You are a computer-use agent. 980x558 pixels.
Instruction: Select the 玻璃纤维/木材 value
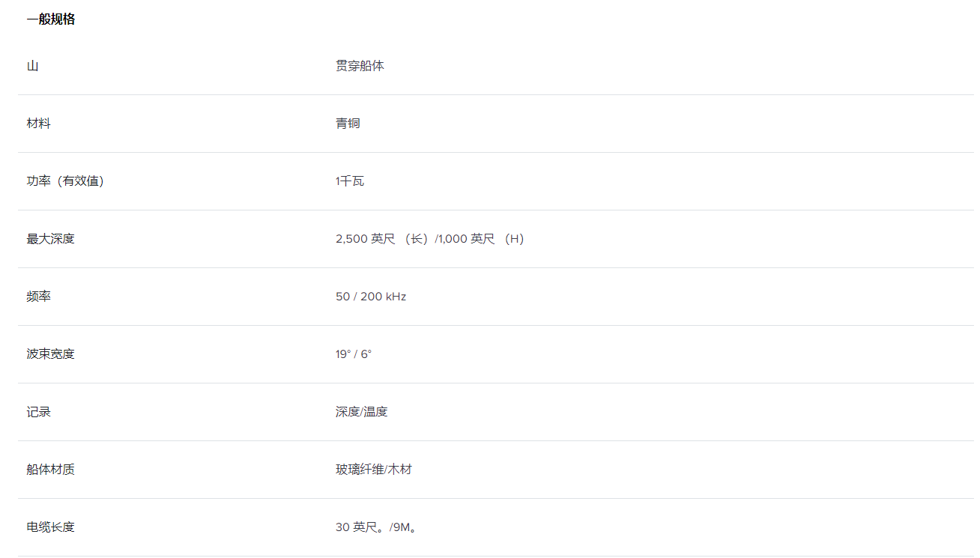373,470
